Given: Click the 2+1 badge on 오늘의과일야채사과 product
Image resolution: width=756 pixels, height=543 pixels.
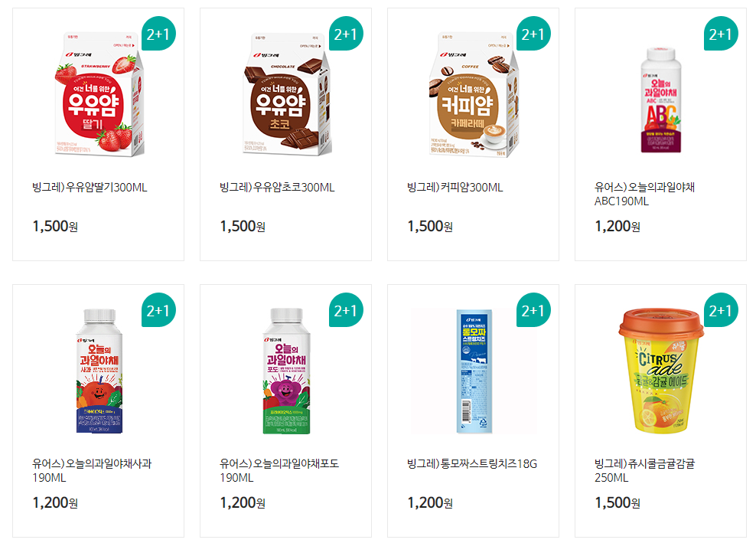Looking at the screenshot, I should point(158,310).
